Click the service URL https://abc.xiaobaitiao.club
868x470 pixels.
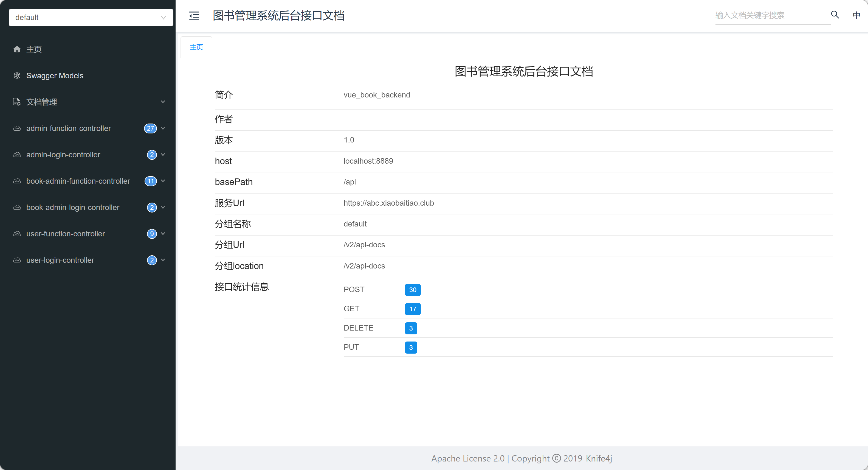coord(388,203)
